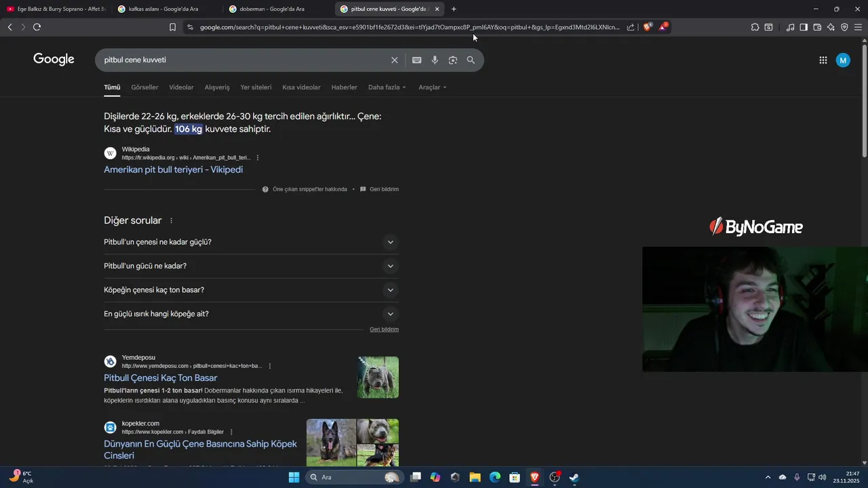
Task: Share this page via share icon
Action: 631,27
